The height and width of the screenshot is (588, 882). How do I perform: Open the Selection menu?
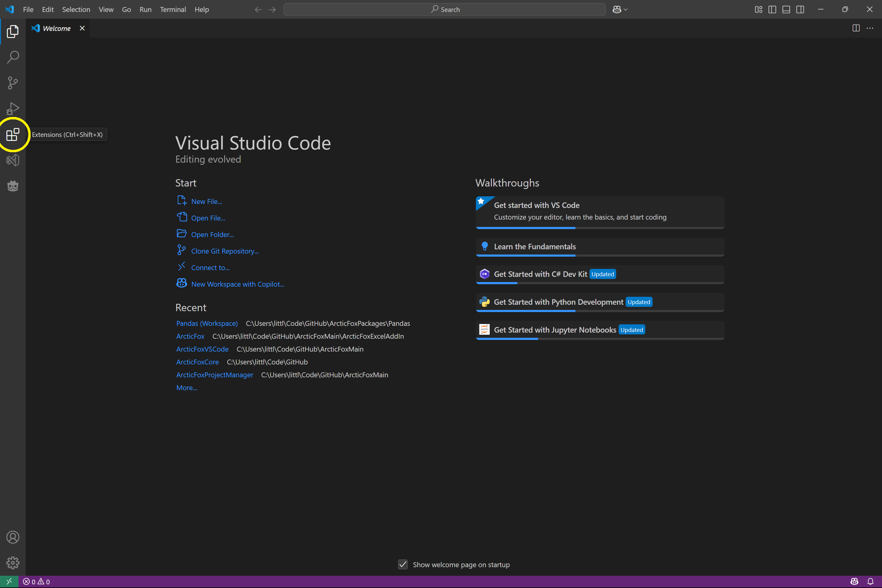[76, 9]
